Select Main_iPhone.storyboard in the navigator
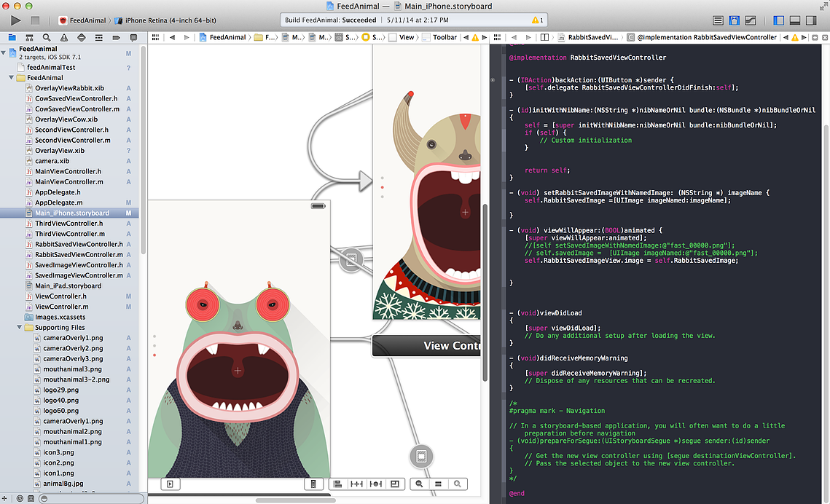This screenshot has width=830, height=504. (x=69, y=213)
